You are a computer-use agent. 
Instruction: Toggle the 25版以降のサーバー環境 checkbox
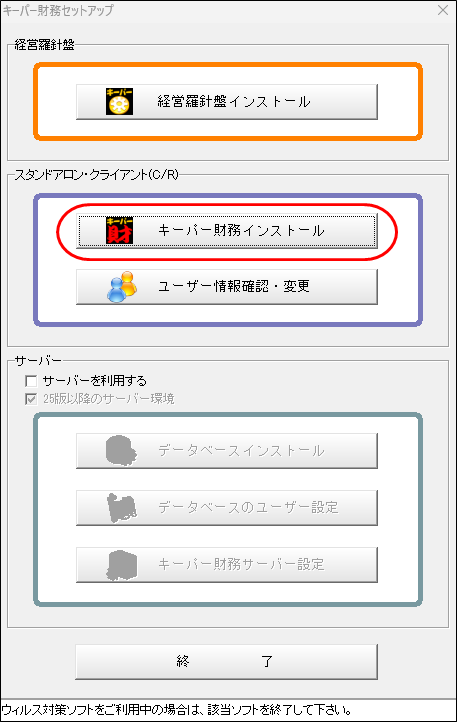pyautogui.click(x=31, y=399)
